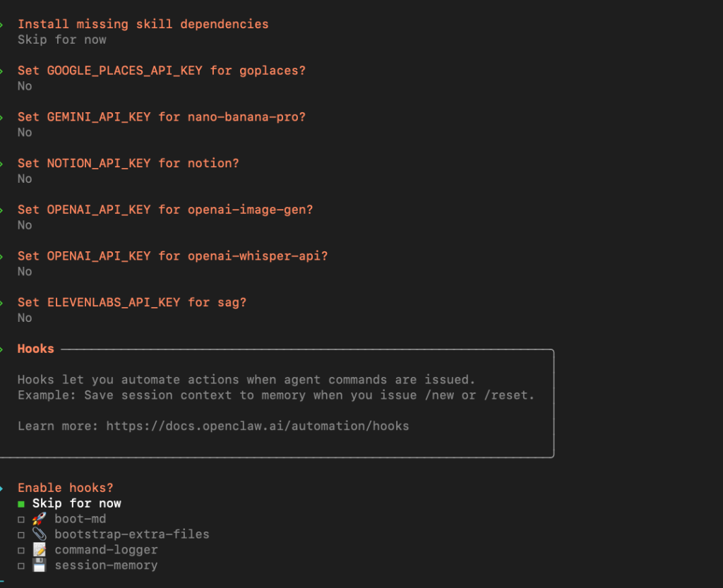The image size is (723, 588).
Task: Toggle the green Skip for now checkbox
Action: (x=21, y=503)
